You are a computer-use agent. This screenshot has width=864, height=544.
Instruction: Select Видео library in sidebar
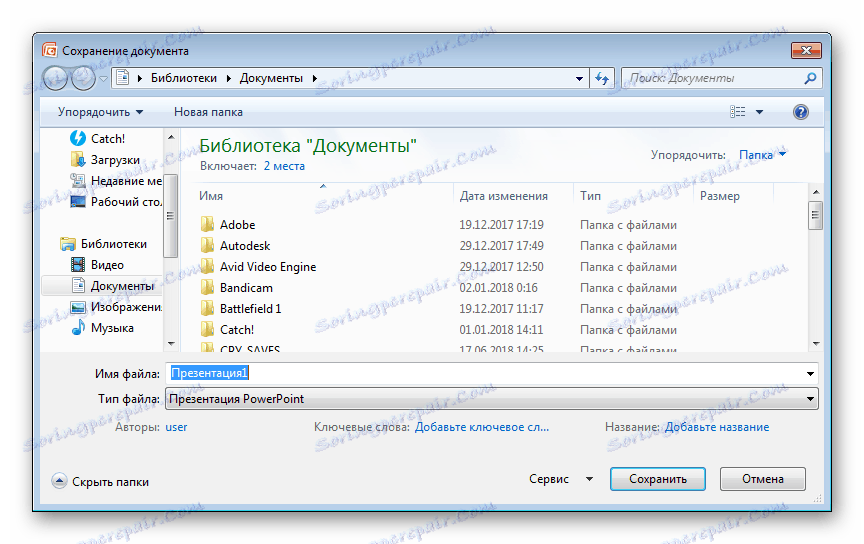click(107, 265)
